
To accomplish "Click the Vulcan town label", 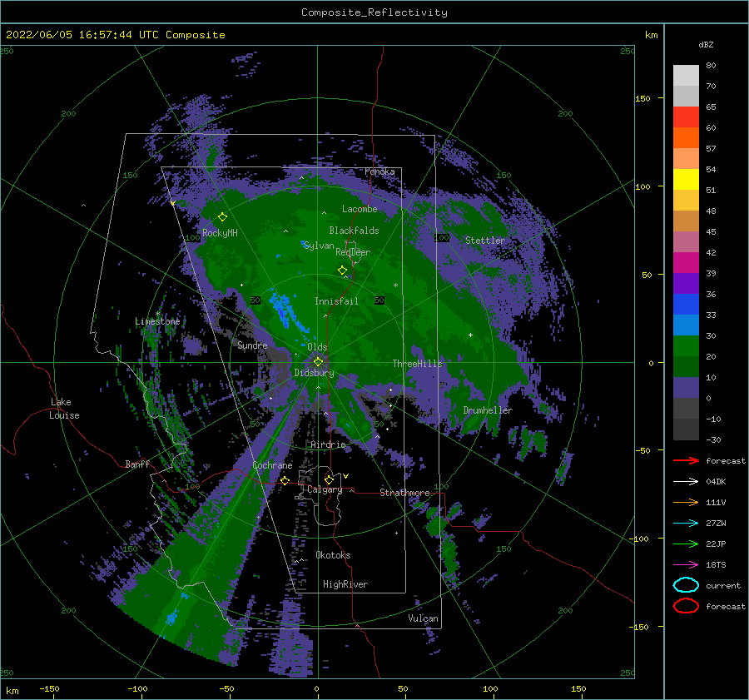I will tap(424, 618).
